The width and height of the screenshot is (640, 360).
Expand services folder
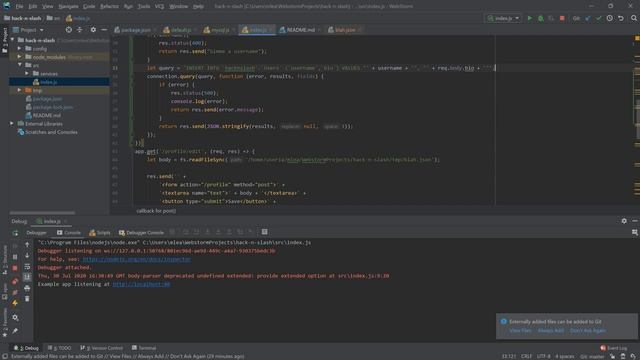point(27,73)
